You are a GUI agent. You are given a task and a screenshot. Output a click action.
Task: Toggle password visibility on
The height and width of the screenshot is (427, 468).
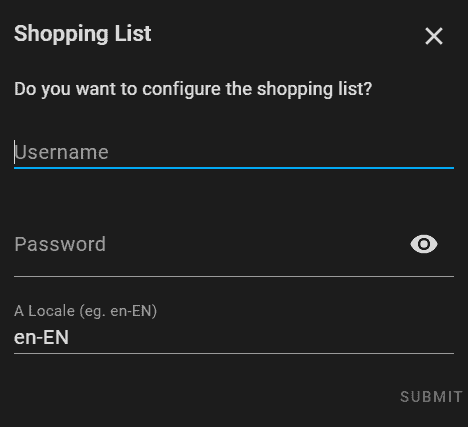pos(424,244)
